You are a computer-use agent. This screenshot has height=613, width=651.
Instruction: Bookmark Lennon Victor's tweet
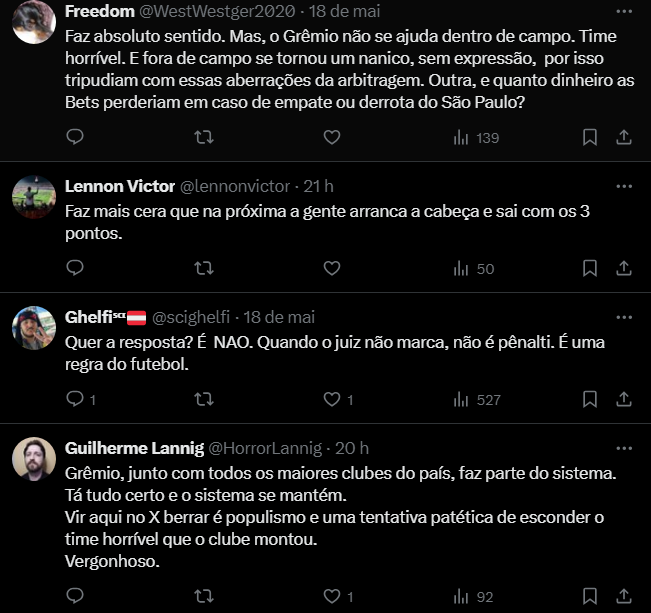point(590,268)
